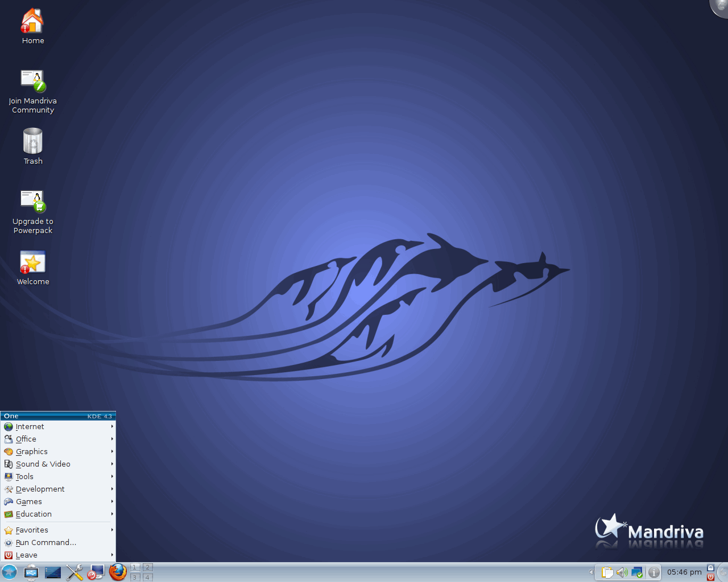Viewport: 728px width, 582px height.
Task: Open the Favorites submenu
Action: pyautogui.click(x=58, y=530)
